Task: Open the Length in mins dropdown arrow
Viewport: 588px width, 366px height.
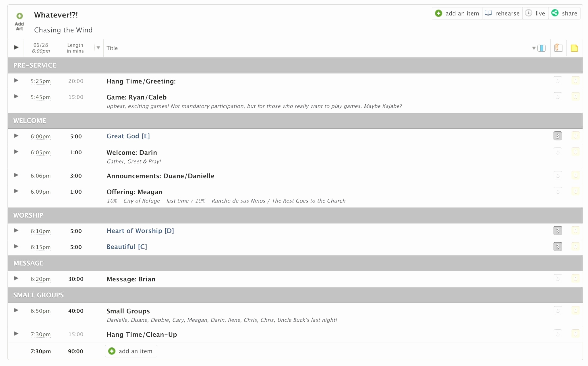Action: pyautogui.click(x=98, y=48)
